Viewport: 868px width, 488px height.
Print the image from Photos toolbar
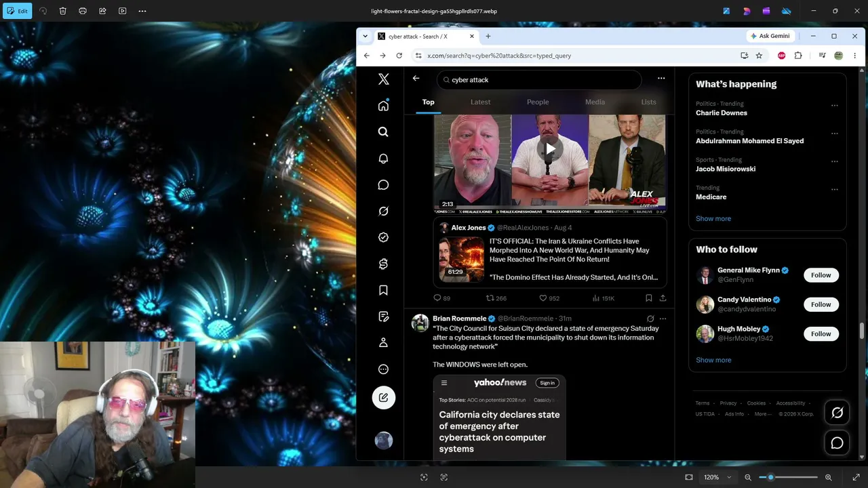pos(83,11)
